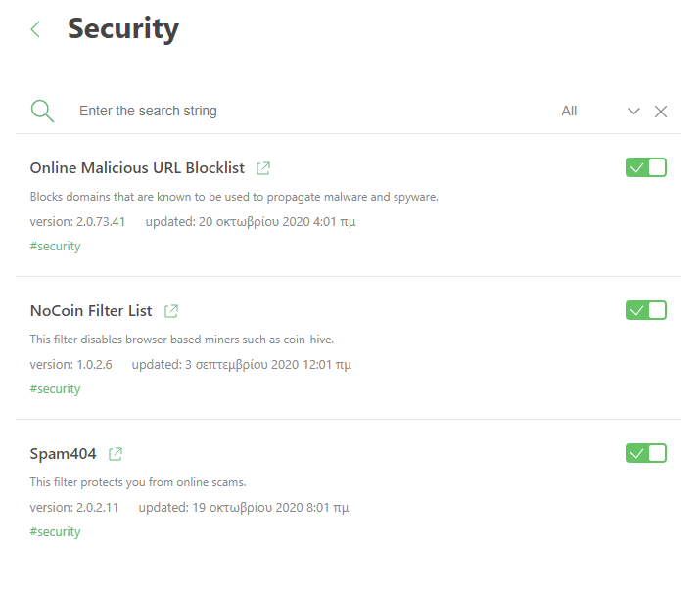Image resolution: width=700 pixels, height=589 pixels.
Task: Toggle the Spam404 filter off
Action: coord(646,453)
